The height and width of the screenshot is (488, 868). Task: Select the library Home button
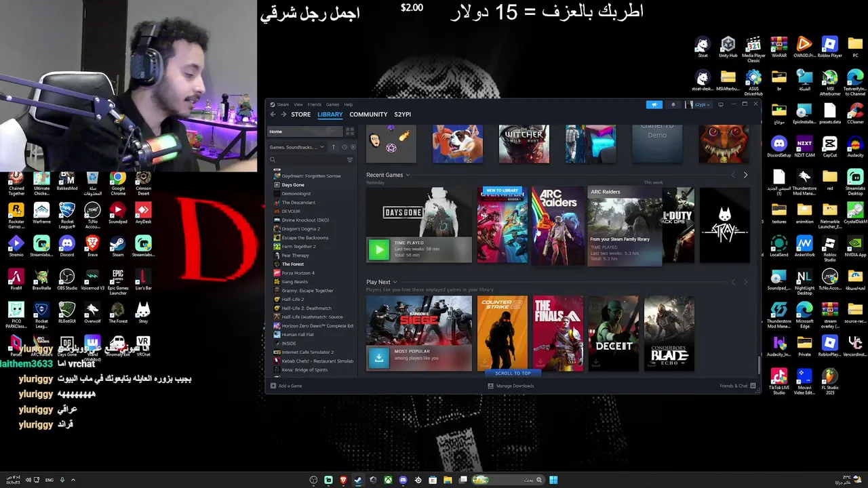(306, 131)
